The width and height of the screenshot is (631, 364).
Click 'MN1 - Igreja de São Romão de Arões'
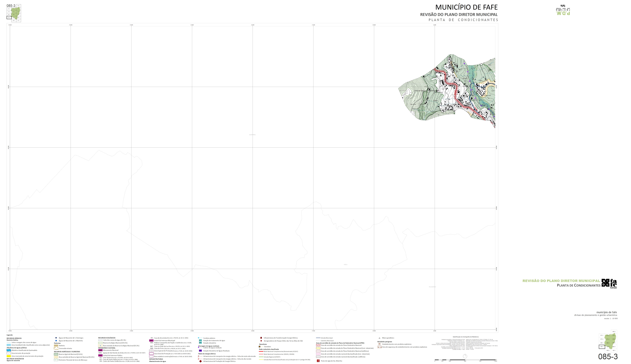coord(111,353)
